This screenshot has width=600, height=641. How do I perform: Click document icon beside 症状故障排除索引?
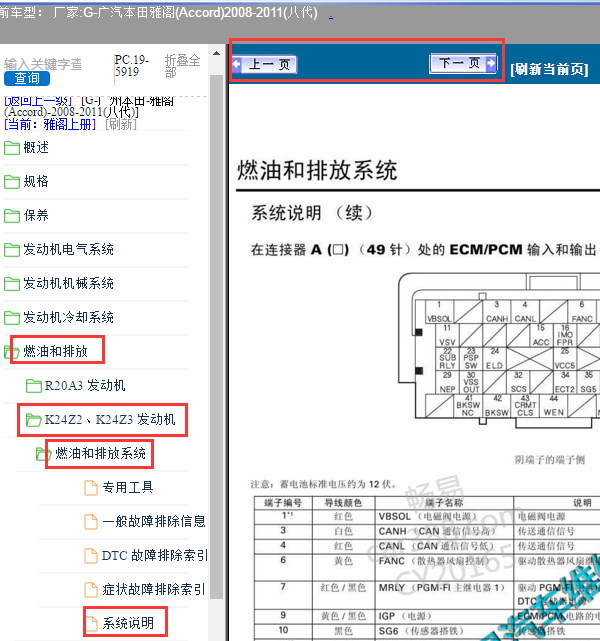(91, 589)
